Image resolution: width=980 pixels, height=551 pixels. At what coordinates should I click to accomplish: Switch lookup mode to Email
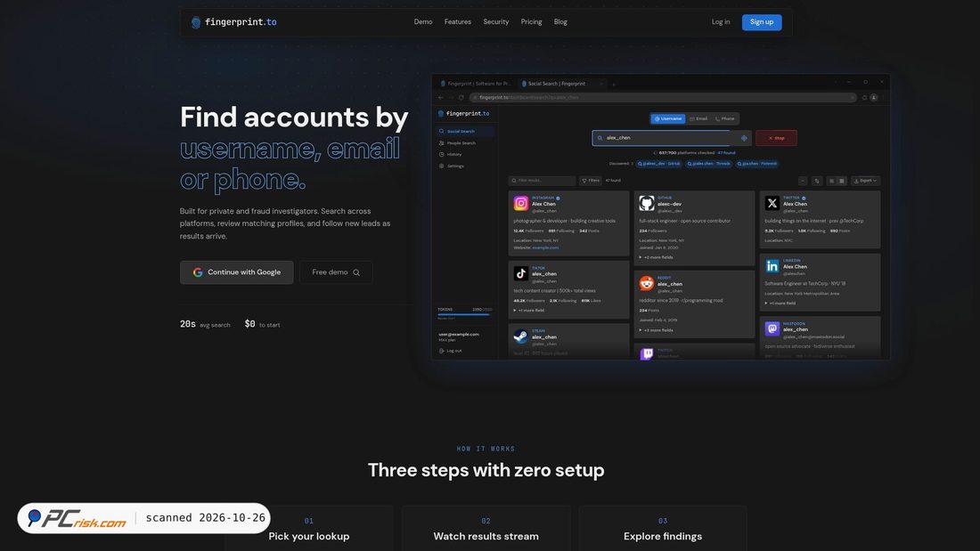point(698,118)
